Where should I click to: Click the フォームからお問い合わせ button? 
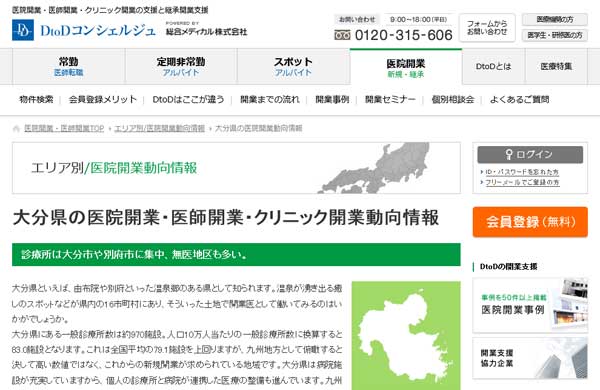487,28
